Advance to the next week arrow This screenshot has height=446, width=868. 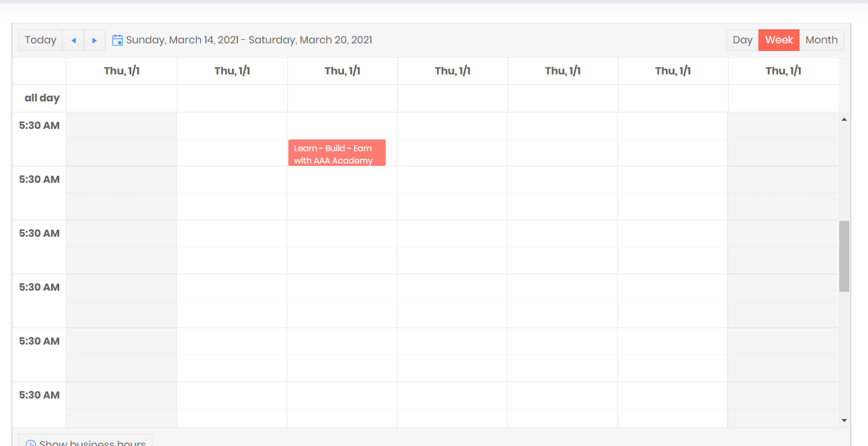pyautogui.click(x=95, y=40)
